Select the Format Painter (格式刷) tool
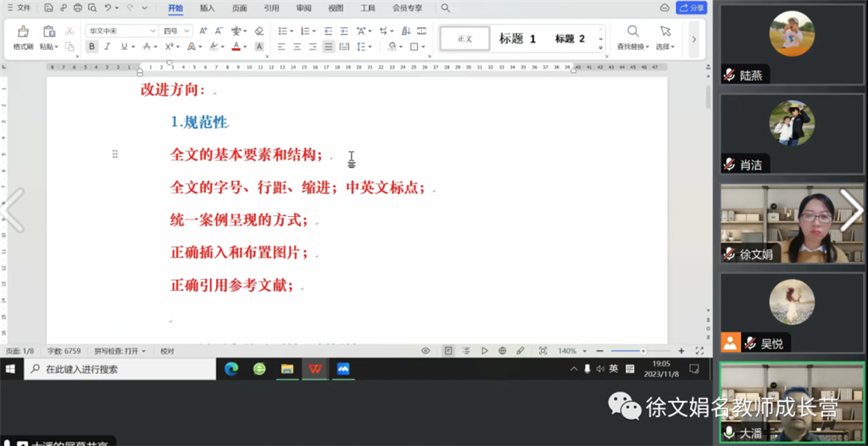Screen dimensions: 868x446 (x=23, y=38)
